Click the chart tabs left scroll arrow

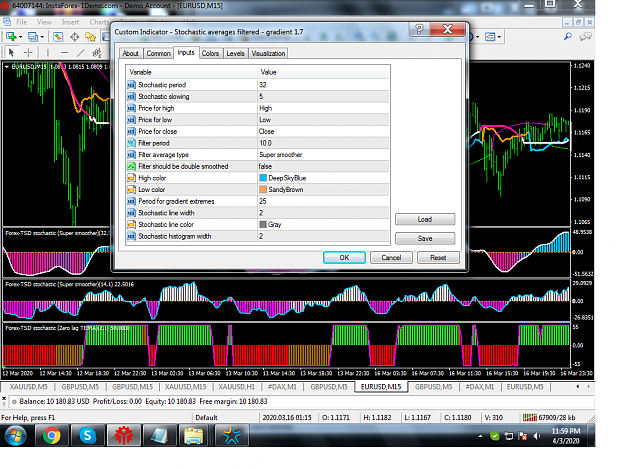578,387
